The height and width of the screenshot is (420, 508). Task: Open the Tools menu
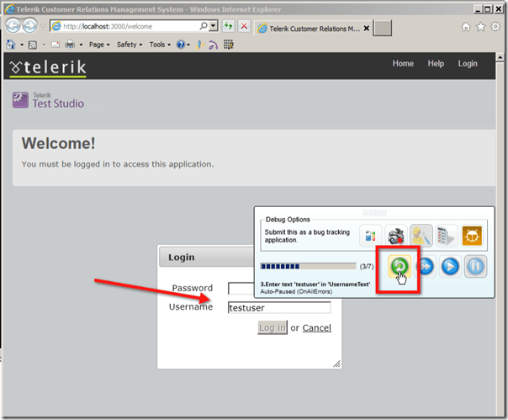click(x=160, y=45)
